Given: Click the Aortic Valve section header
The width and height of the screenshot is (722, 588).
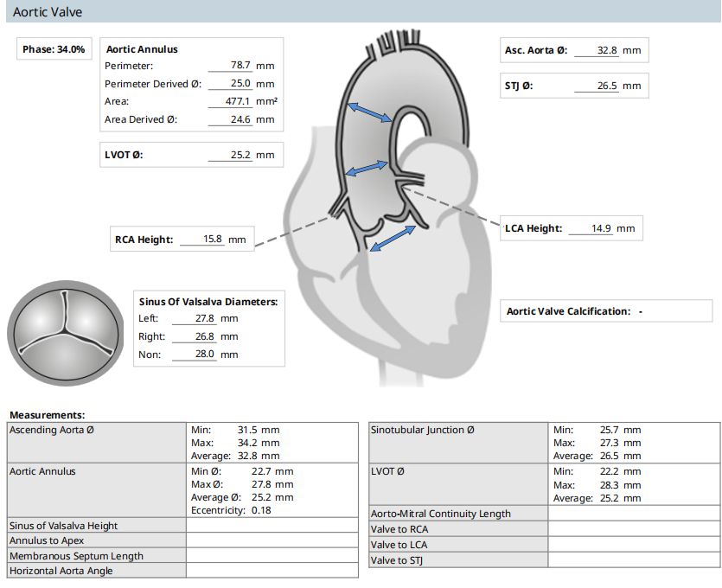Looking at the screenshot, I should [x=48, y=11].
